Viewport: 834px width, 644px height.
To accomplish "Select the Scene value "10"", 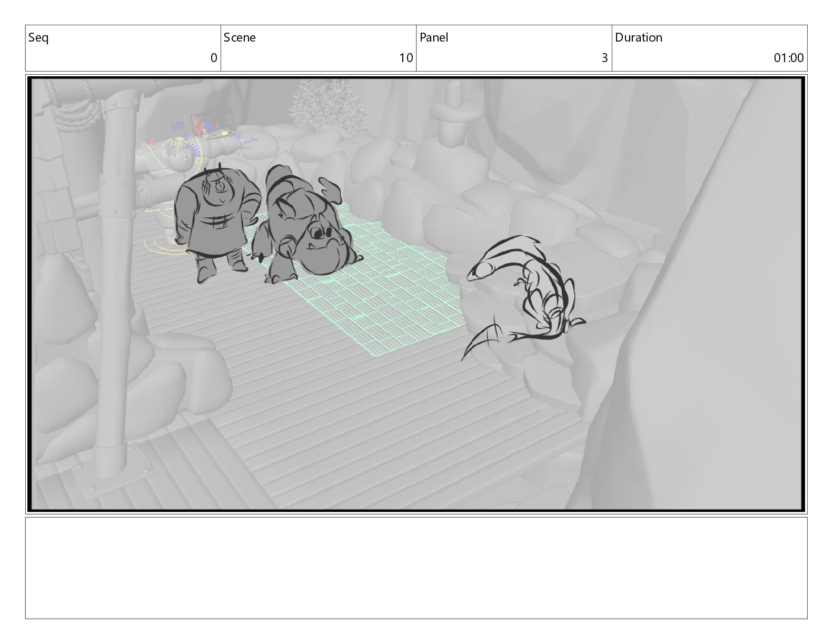I will [406, 58].
